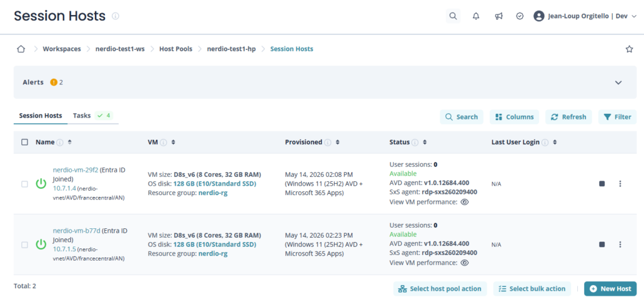The height and width of the screenshot is (302, 644).
Task: Expand the Alerts panel chevron
Action: 618,82
